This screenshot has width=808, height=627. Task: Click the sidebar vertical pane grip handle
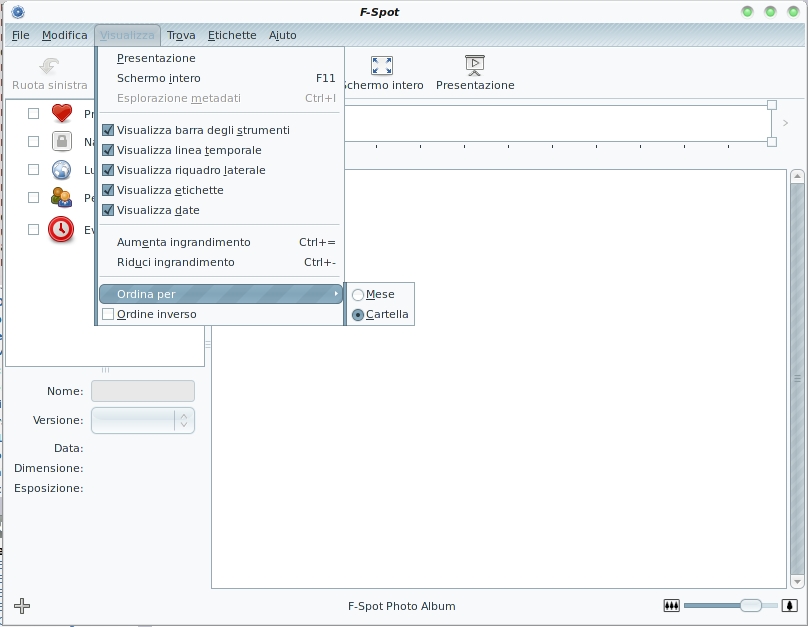click(208, 344)
